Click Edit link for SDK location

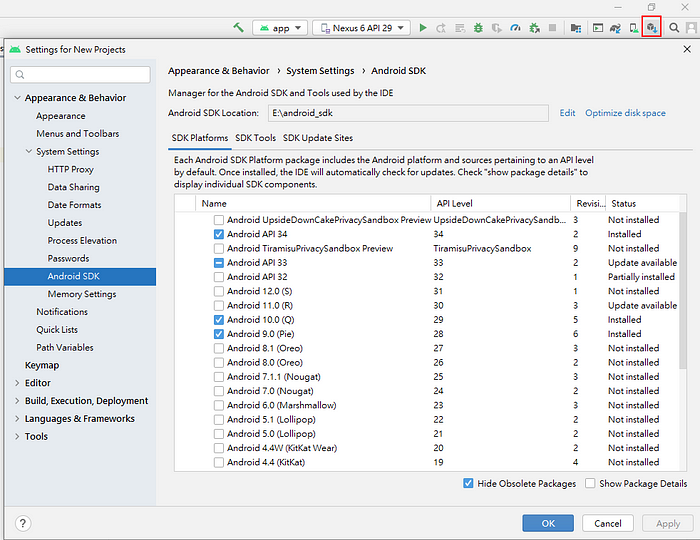pyautogui.click(x=567, y=113)
